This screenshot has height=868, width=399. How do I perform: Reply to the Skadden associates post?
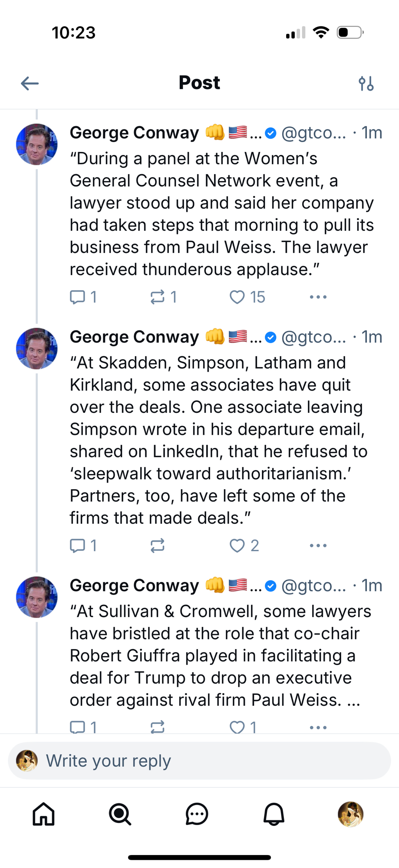(x=78, y=545)
